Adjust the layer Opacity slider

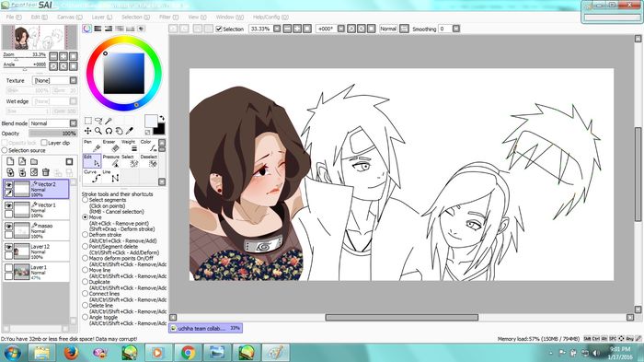[x=52, y=134]
